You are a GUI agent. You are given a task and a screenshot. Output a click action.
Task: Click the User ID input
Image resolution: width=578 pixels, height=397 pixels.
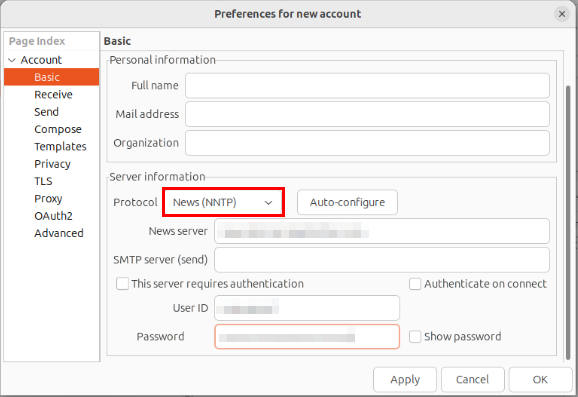(307, 308)
